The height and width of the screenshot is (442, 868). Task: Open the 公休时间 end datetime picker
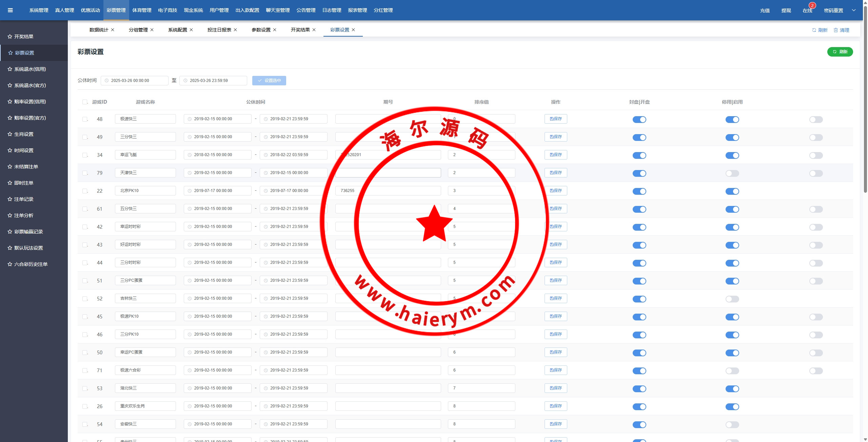pyautogui.click(x=213, y=81)
